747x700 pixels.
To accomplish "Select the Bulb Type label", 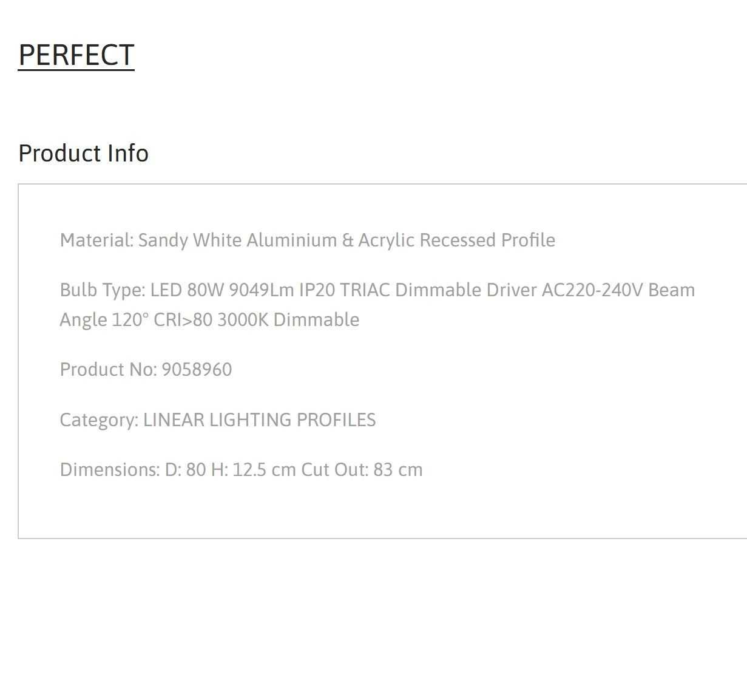I will click(x=103, y=290).
